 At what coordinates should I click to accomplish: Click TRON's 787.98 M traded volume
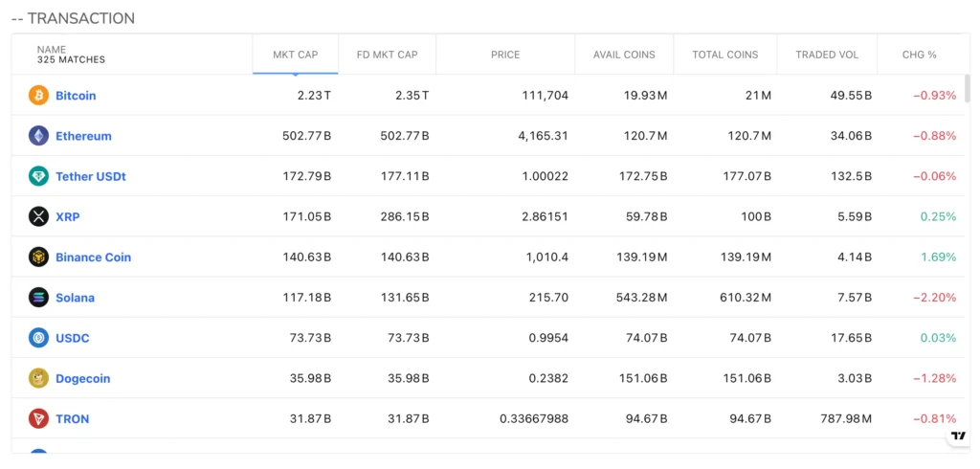pos(846,419)
